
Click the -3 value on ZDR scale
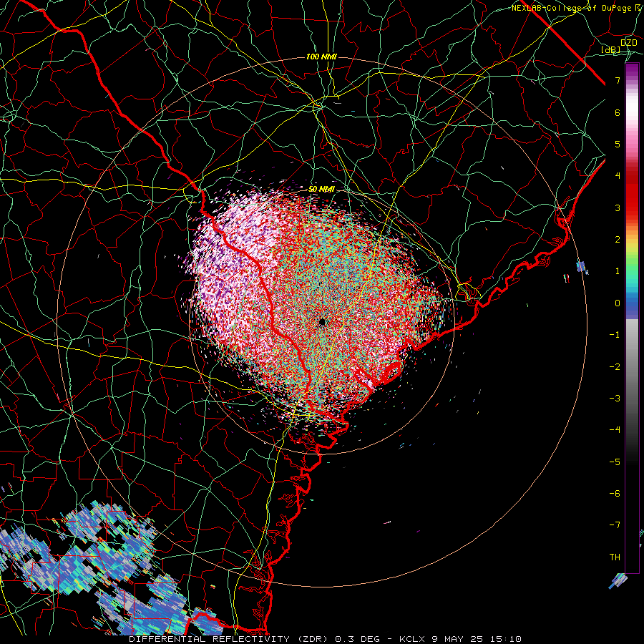coord(615,398)
